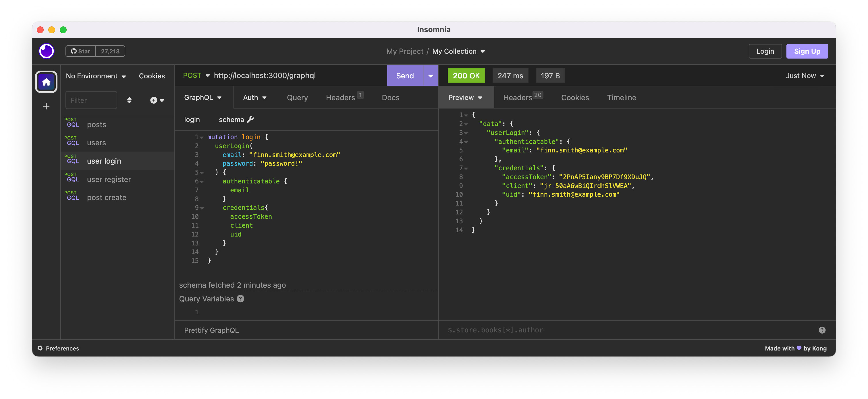Click the "client" value in response

click(585, 185)
